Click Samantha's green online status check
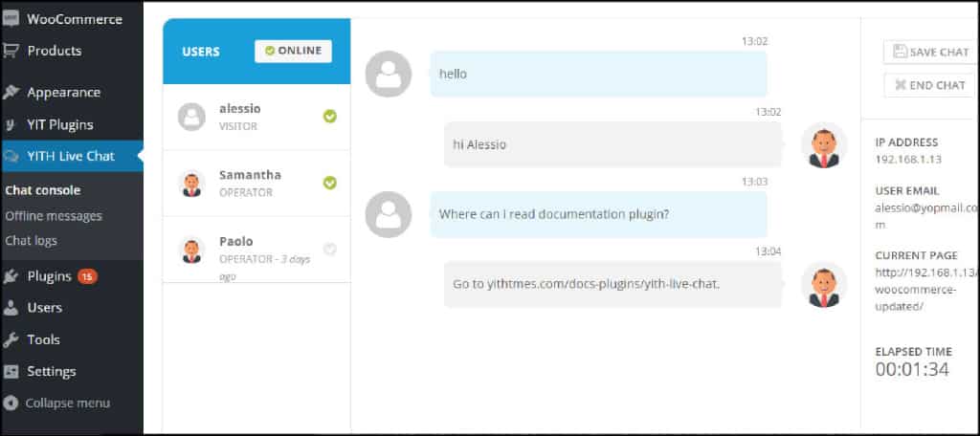This screenshot has height=436, width=980. pos(330,183)
